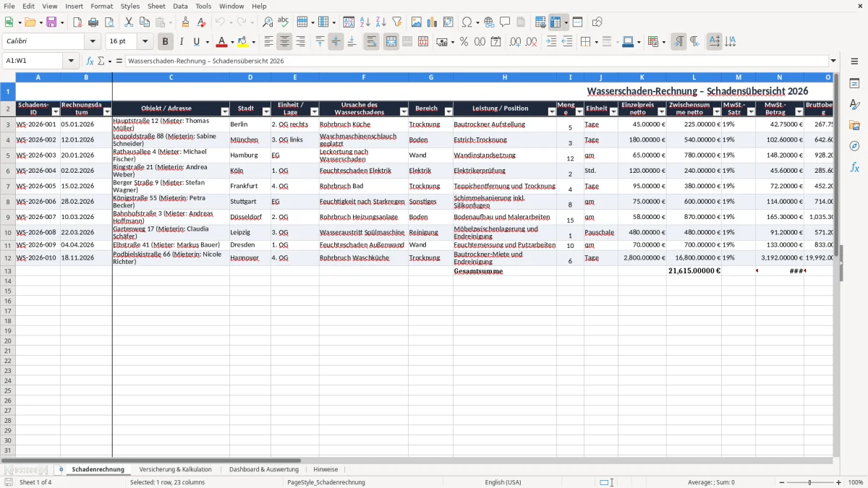Switch to Dashboard & Auswertung sheet tab
The height and width of the screenshot is (488, 868).
click(264, 469)
